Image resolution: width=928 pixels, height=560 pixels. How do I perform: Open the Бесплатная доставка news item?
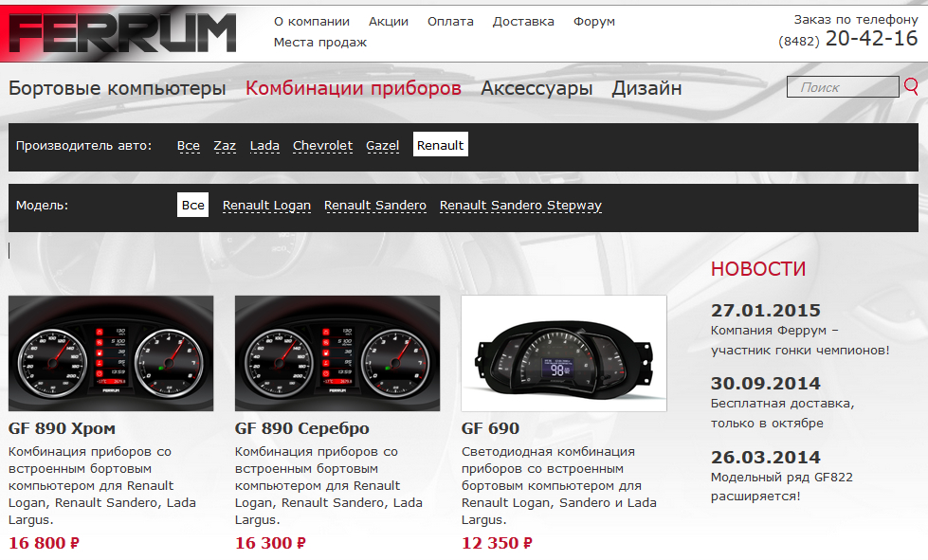[782, 413]
